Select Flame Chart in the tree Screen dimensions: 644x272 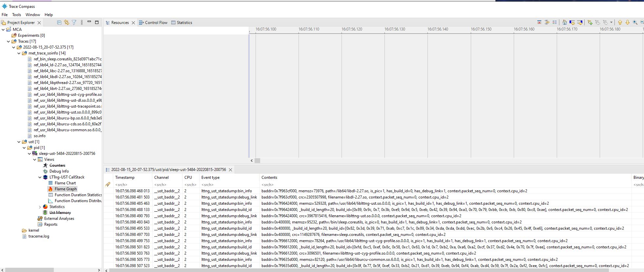point(65,183)
